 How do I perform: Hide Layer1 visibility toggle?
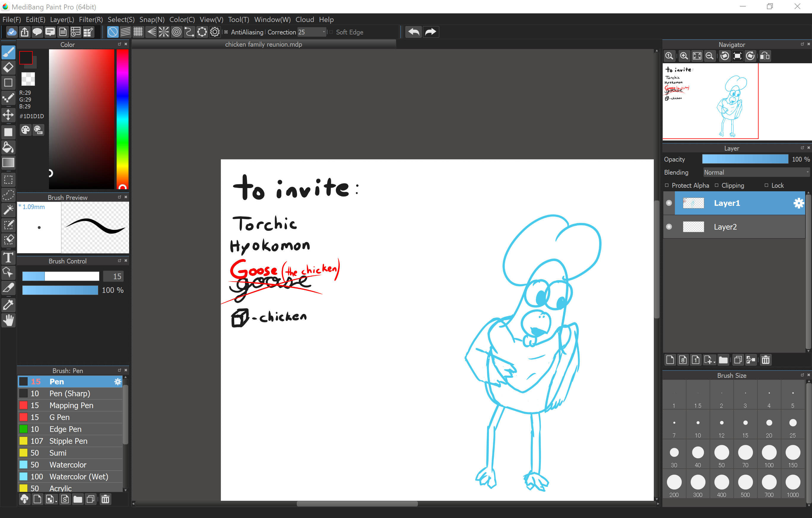click(669, 203)
